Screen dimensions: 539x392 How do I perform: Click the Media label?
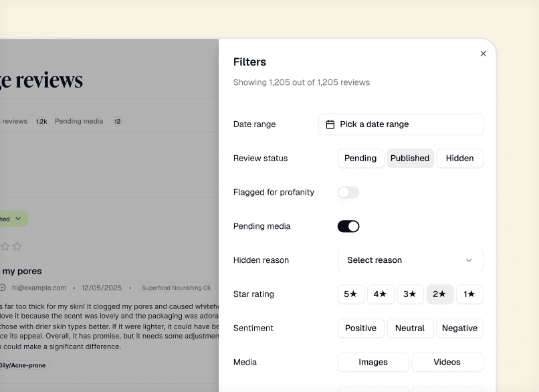tap(245, 362)
